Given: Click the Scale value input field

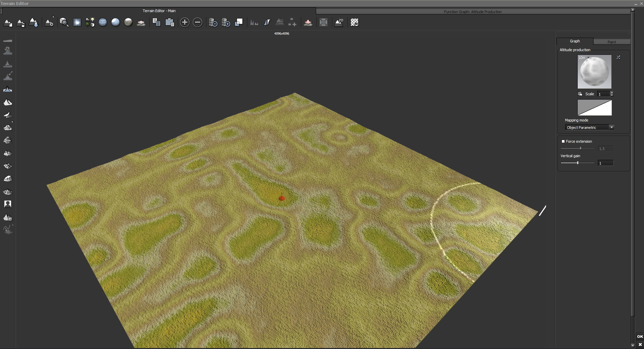Looking at the screenshot, I should 604,94.
